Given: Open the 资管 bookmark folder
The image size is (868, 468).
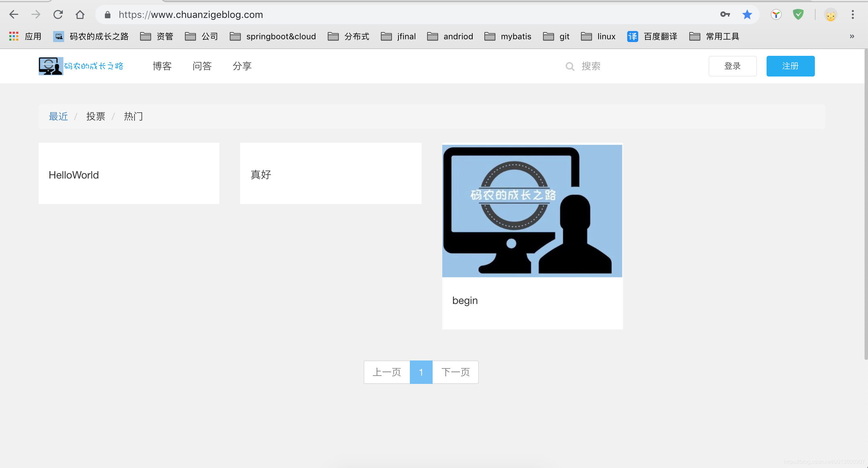Looking at the screenshot, I should pyautogui.click(x=157, y=36).
